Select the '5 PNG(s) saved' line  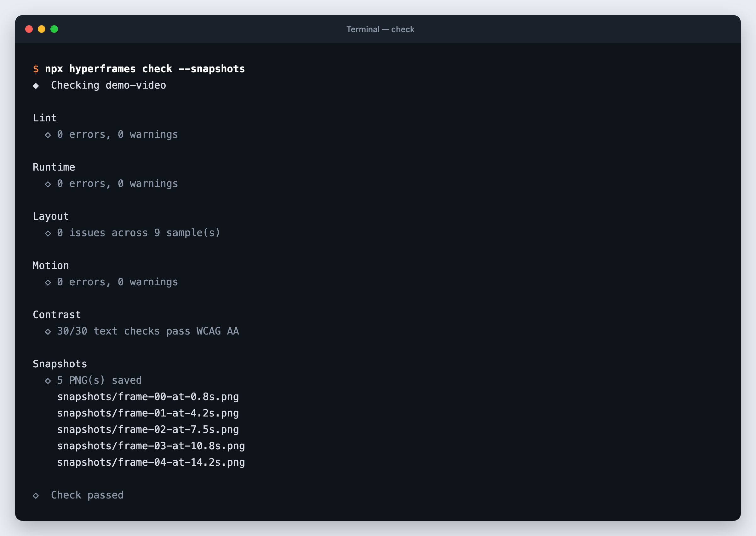[99, 380]
